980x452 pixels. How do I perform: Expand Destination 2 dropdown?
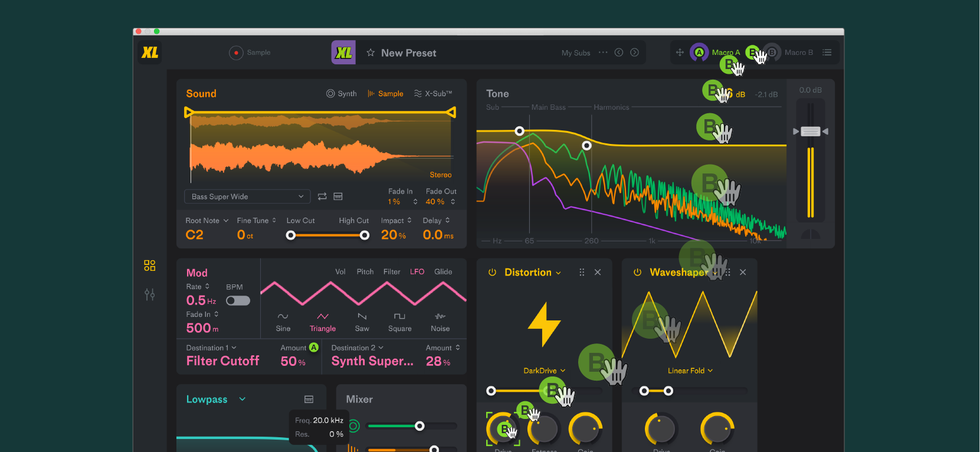[x=358, y=348]
